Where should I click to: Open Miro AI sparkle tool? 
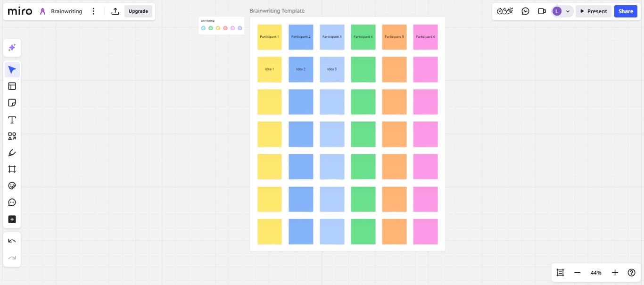pyautogui.click(x=12, y=48)
